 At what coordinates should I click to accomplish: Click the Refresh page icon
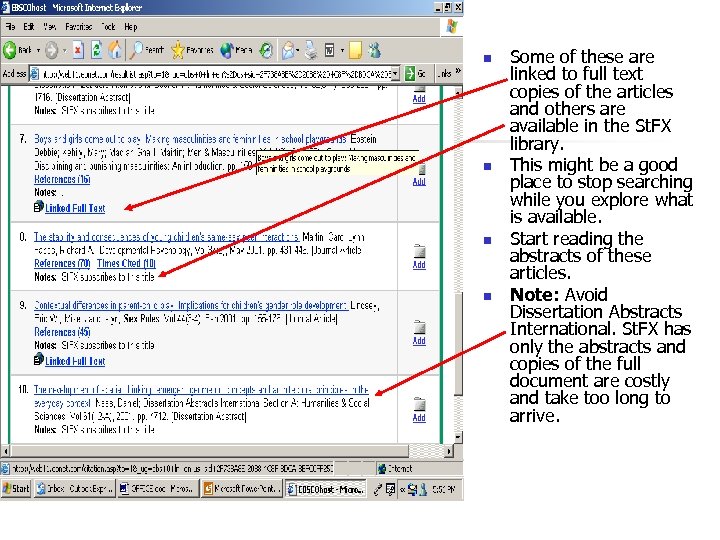(x=96, y=50)
